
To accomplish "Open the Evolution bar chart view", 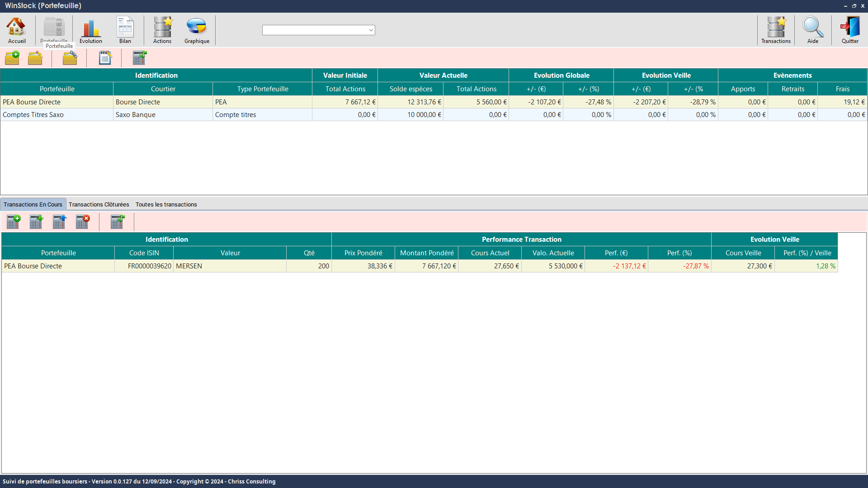I will pyautogui.click(x=90, y=30).
